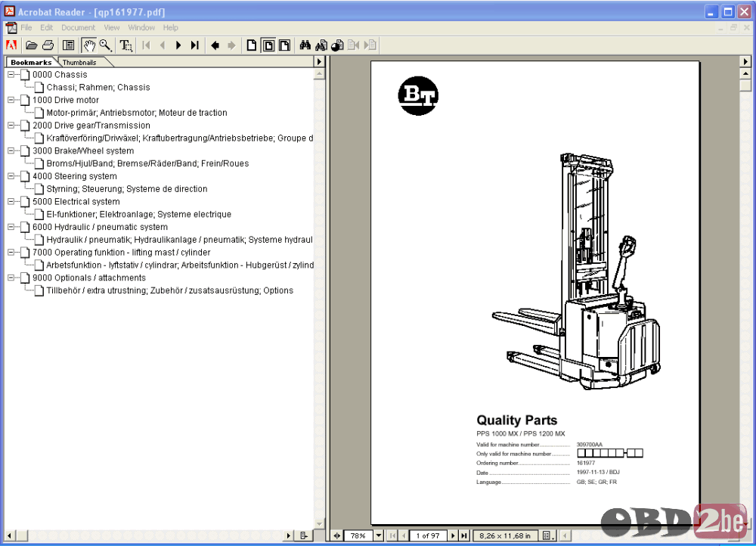Collapse the 1000 Drive motor bookmark
Viewport: 756px width, 546px height.
tap(11, 100)
